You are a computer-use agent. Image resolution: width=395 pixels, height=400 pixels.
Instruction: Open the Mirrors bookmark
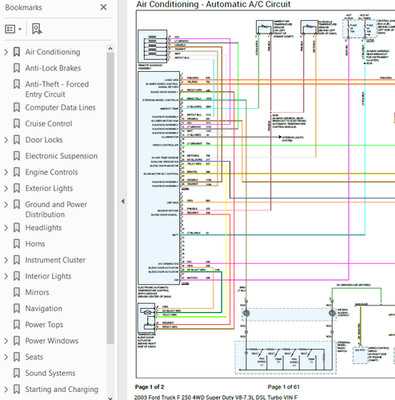[37, 292]
